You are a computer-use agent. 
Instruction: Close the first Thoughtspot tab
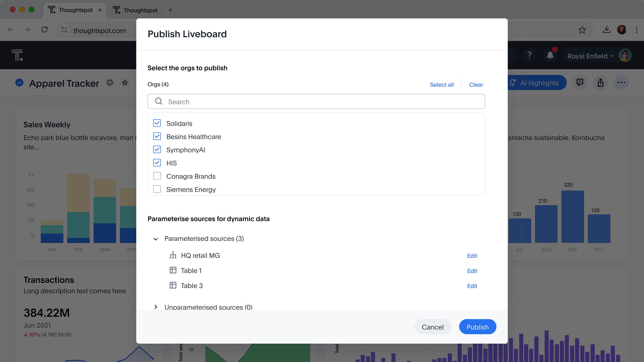[x=100, y=10]
